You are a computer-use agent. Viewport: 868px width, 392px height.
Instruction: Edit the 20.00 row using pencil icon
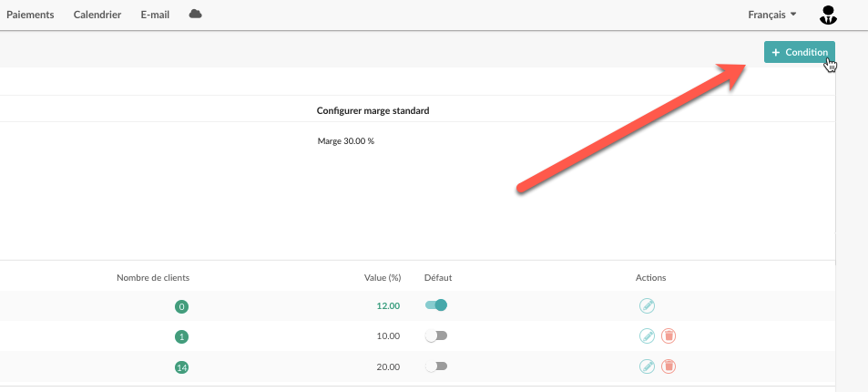[647, 366]
